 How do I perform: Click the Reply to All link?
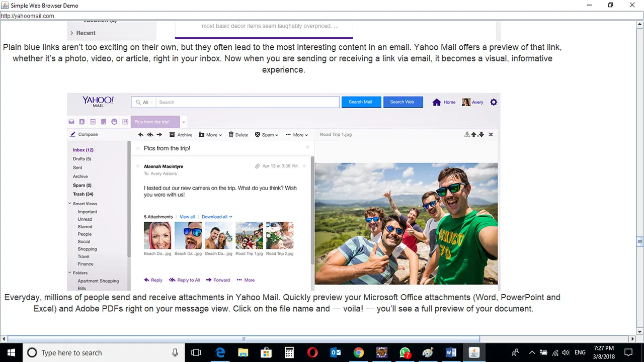click(x=184, y=280)
